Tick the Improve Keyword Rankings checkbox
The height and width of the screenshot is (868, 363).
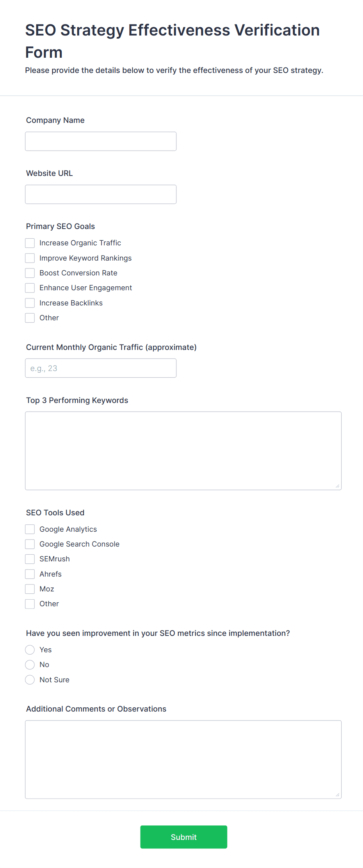[x=30, y=258]
